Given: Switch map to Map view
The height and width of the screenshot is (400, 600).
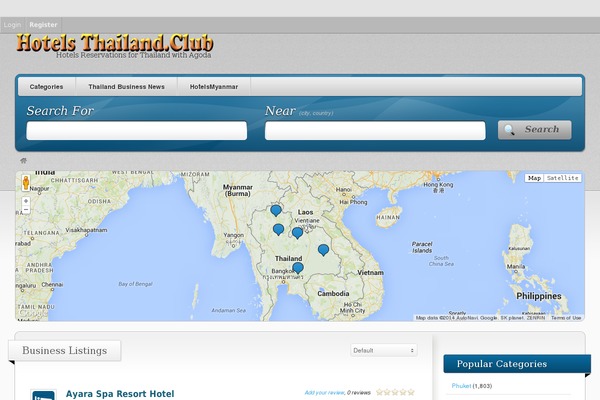Looking at the screenshot, I should point(535,178).
